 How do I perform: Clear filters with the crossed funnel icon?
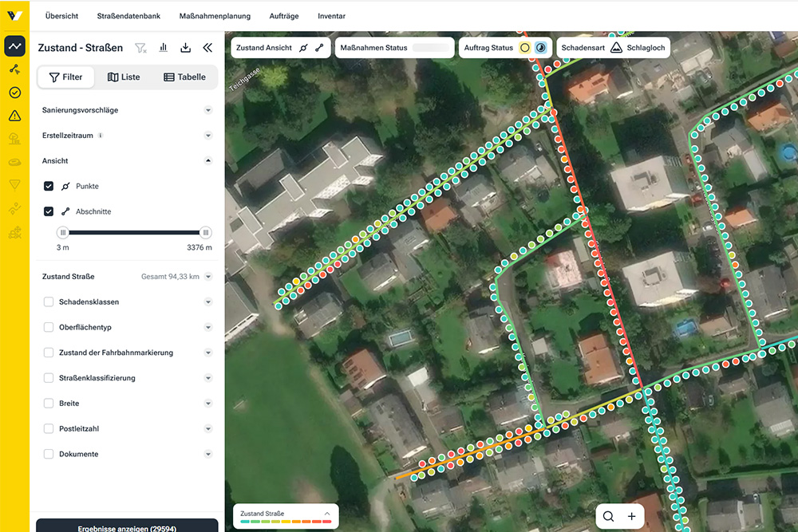140,48
